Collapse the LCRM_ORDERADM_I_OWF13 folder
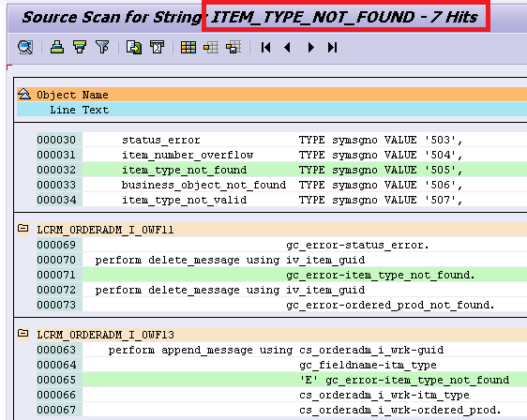 pyautogui.click(x=23, y=333)
